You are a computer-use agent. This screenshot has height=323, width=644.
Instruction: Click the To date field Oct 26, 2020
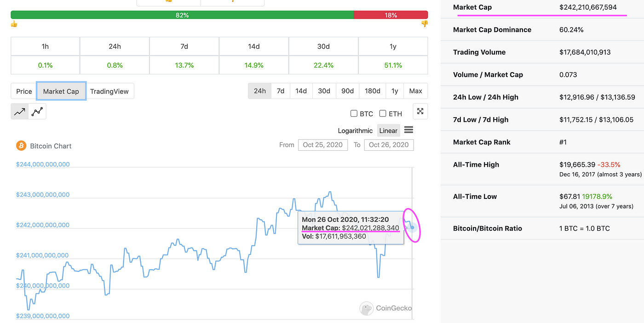(x=389, y=145)
